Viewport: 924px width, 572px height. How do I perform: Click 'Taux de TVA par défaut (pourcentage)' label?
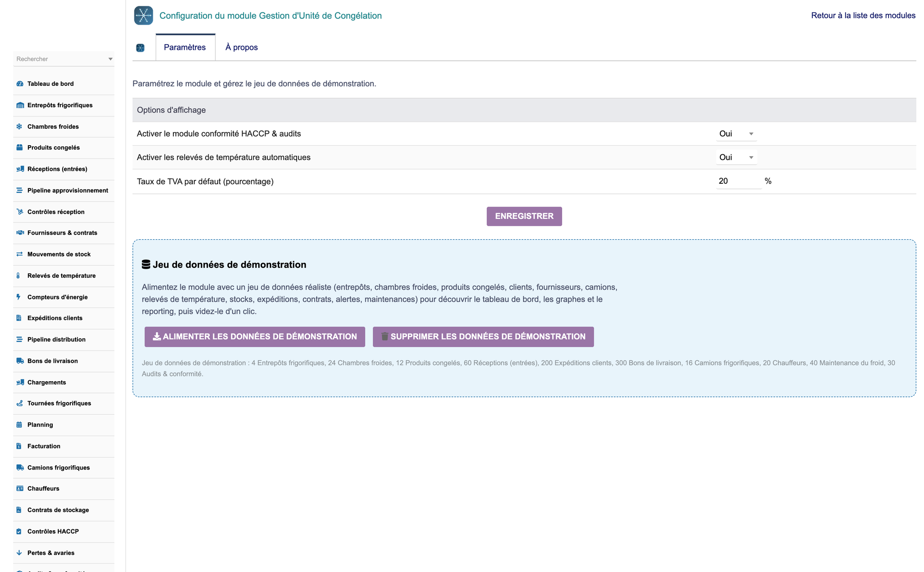205,182
